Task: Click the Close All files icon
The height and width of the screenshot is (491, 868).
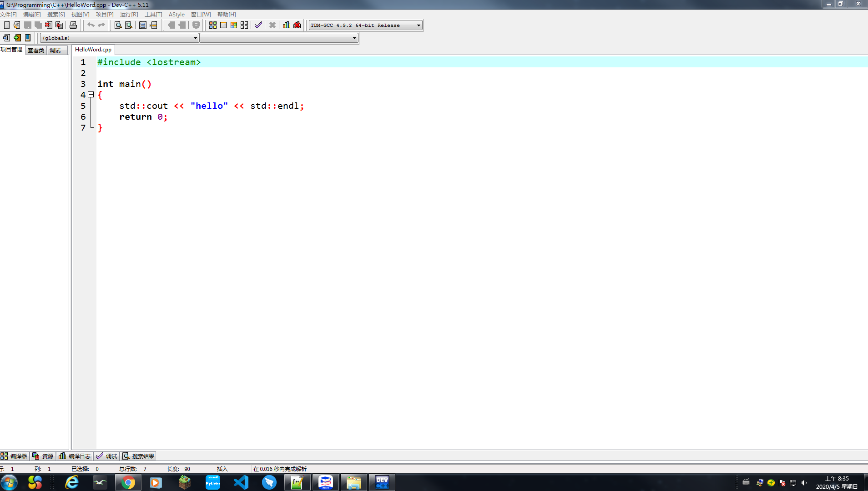Action: coord(59,25)
